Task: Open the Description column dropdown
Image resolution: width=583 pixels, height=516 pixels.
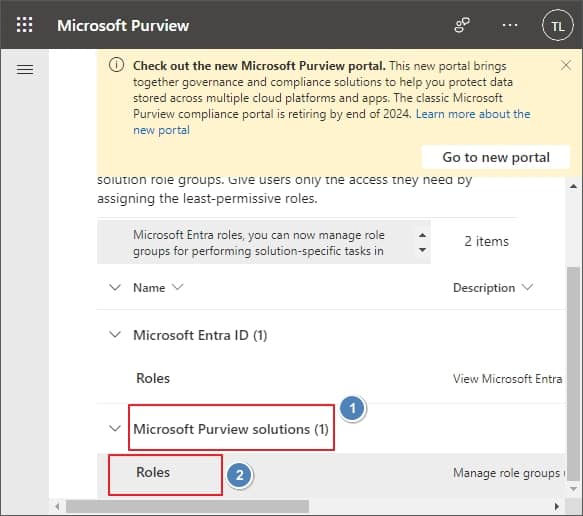Action: 527,287
